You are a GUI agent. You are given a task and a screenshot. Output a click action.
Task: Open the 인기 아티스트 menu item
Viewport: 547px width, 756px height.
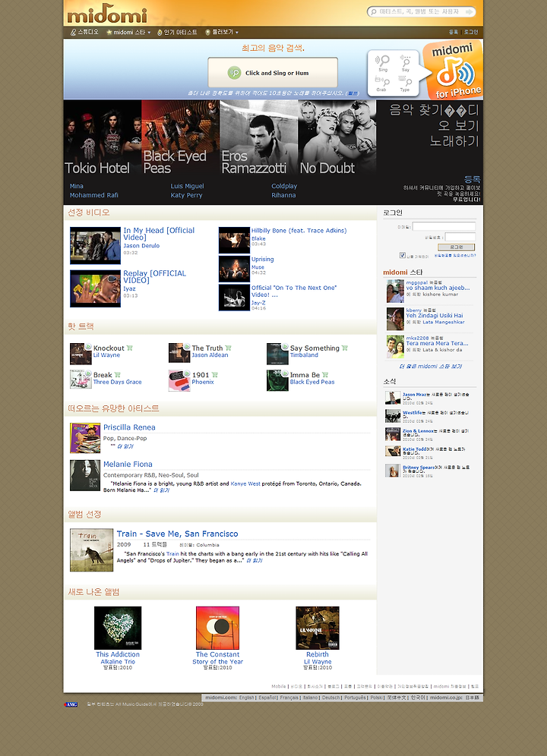177,33
